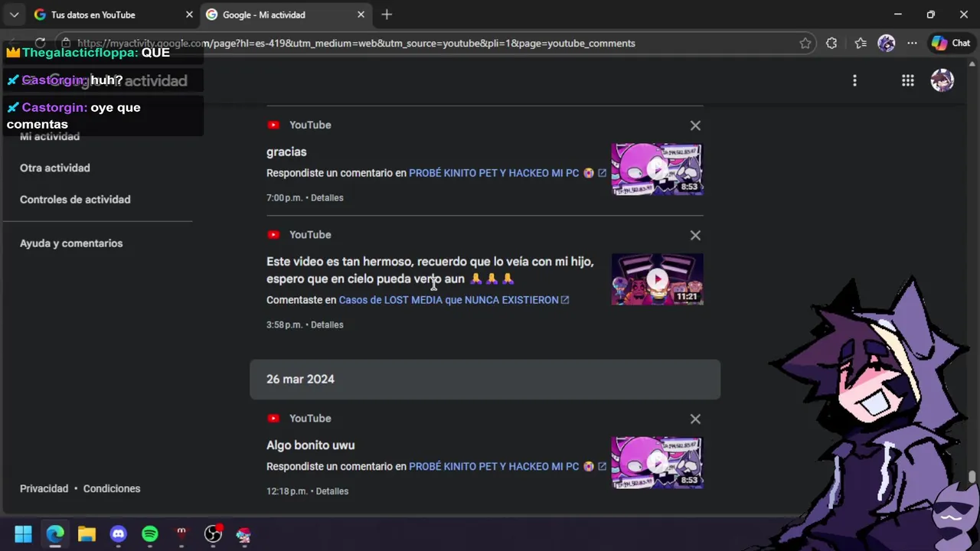Open the Windows Start menu
The width and height of the screenshot is (980, 551).
tap(23, 534)
